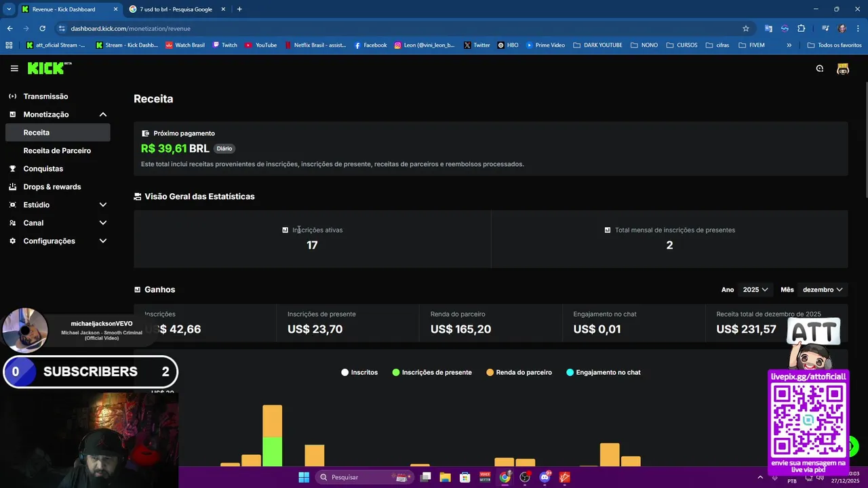Open Discord from the taskbar

[545, 477]
